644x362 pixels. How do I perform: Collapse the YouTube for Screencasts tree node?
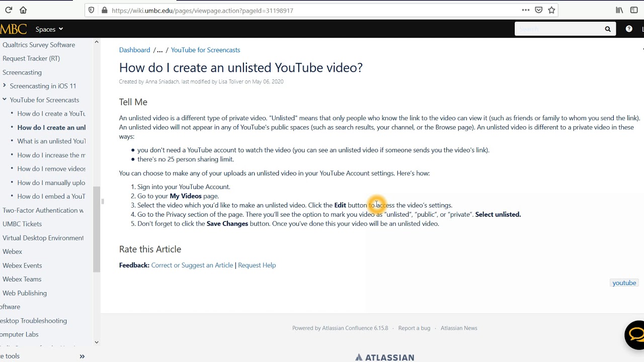(x=5, y=100)
